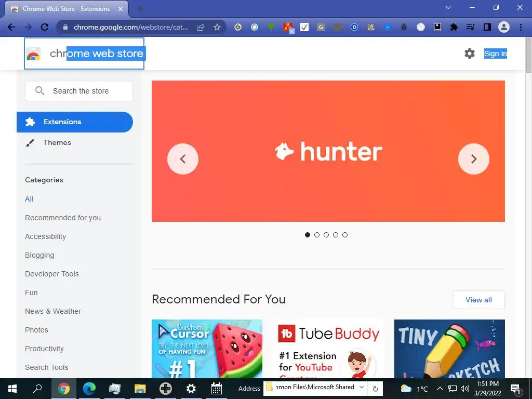
Task: Open the green tree extension icon
Action: click(271, 27)
